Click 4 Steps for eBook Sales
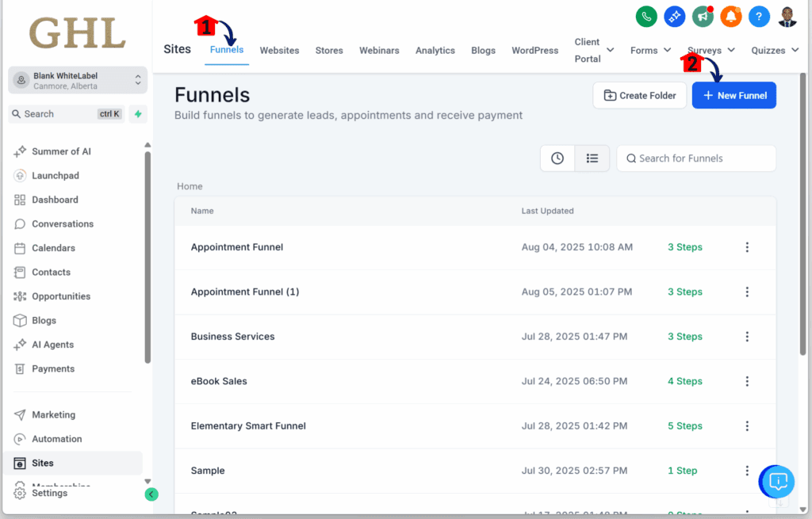 [684, 381]
